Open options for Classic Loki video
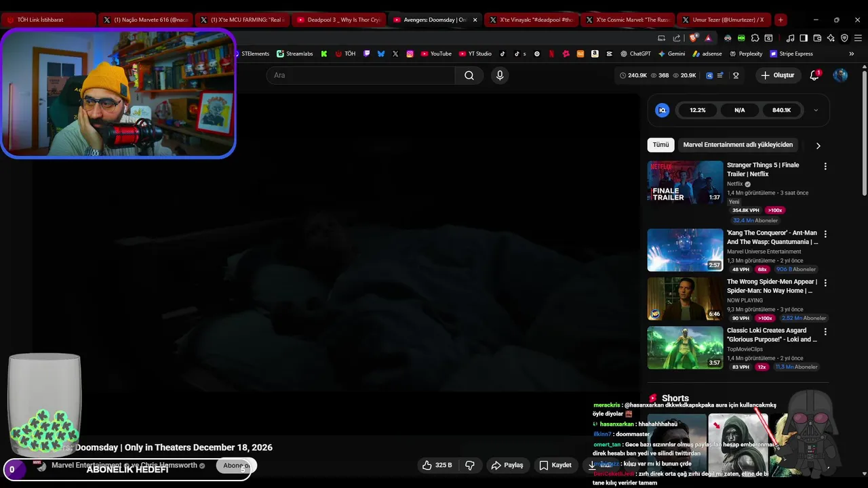 coord(825,331)
